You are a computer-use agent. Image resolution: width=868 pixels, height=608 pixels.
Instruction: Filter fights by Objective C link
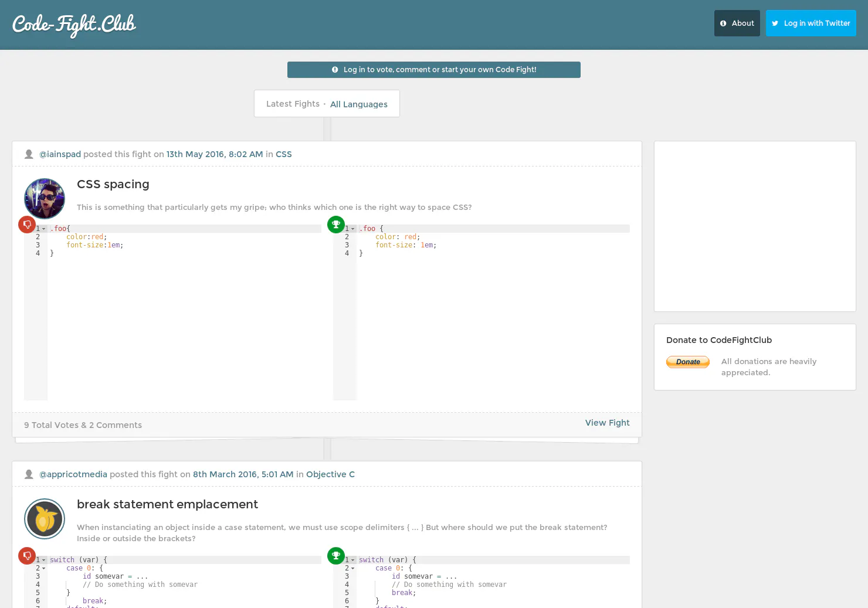pos(330,474)
